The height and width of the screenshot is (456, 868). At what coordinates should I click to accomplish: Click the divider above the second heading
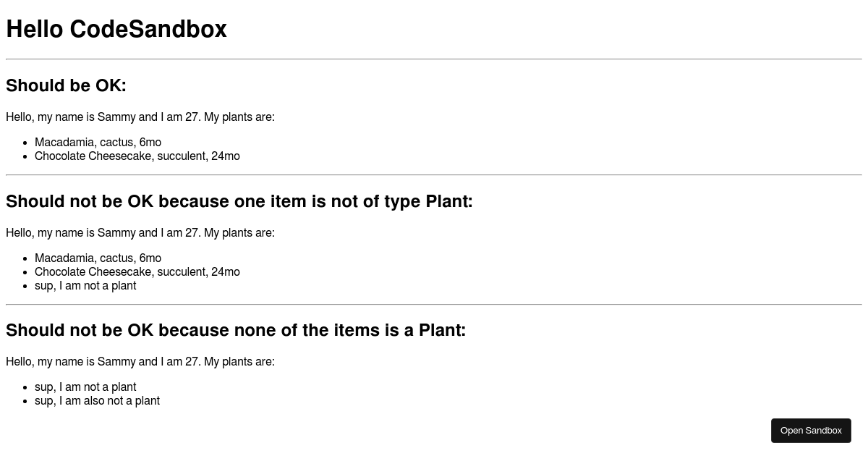click(434, 174)
